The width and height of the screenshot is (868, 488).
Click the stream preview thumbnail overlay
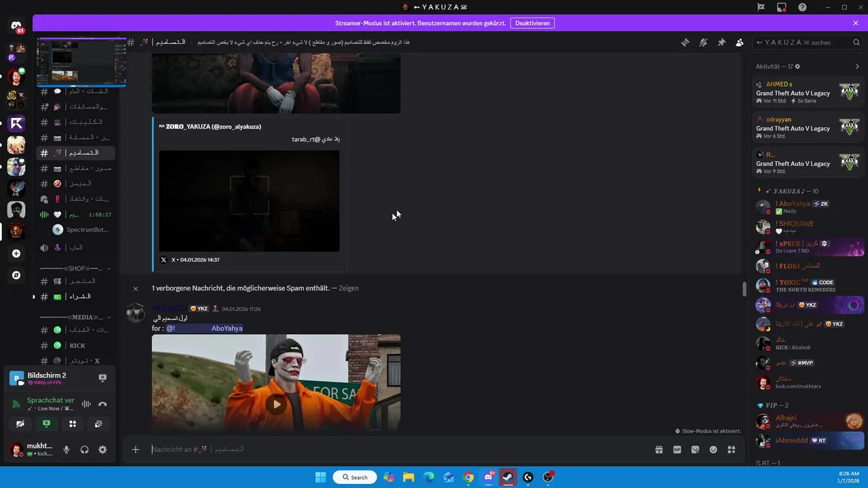81,62
